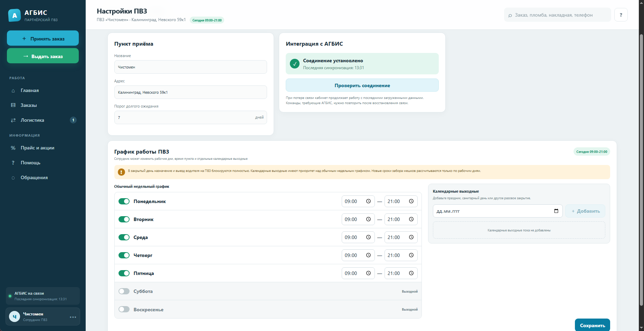Click the home icon beside Главная

point(13,91)
